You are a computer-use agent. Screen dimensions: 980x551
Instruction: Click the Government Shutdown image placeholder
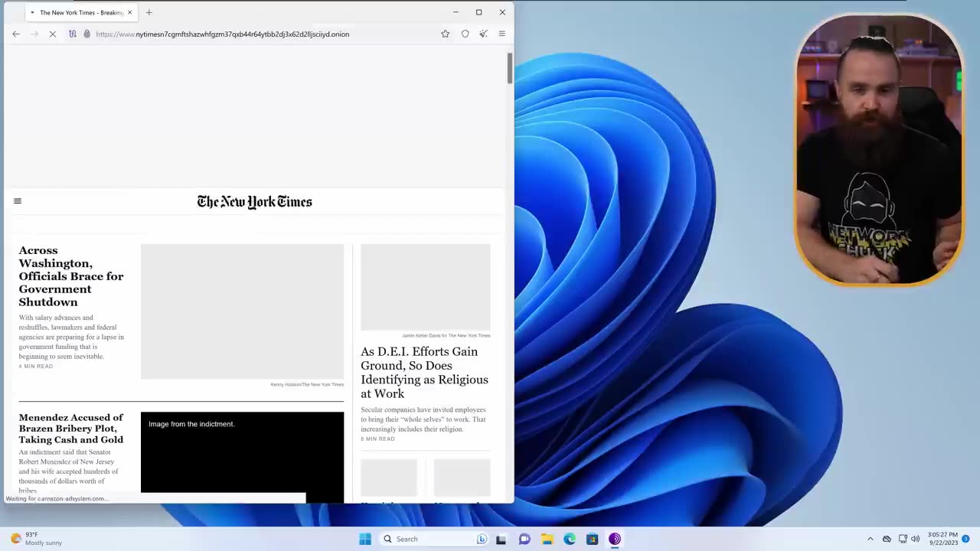242,311
